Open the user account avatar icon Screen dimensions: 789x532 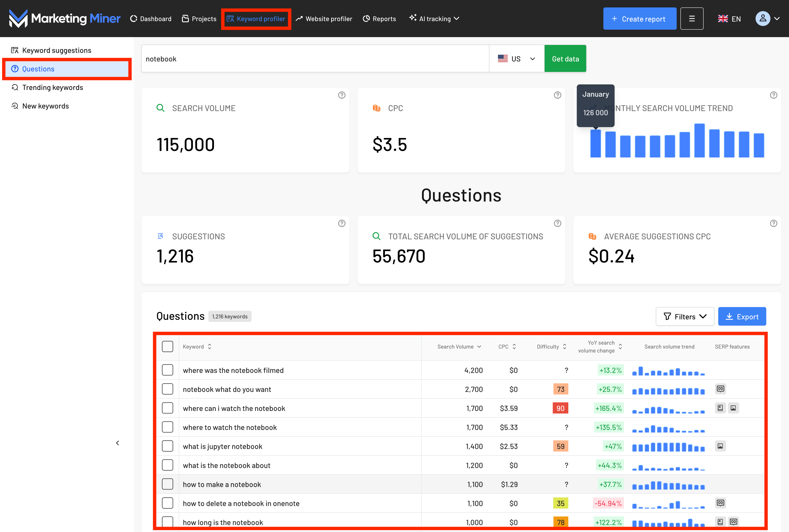pyautogui.click(x=763, y=19)
